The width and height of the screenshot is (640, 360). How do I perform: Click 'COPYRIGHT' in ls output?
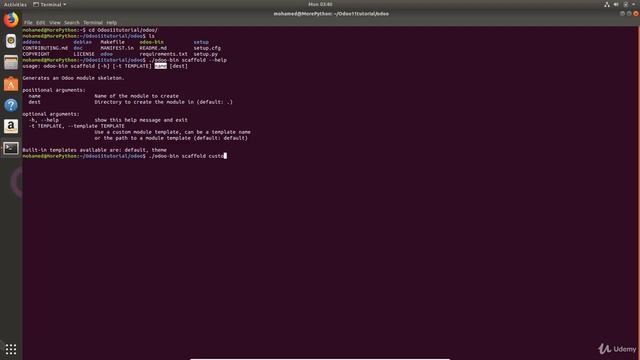pyautogui.click(x=36, y=54)
